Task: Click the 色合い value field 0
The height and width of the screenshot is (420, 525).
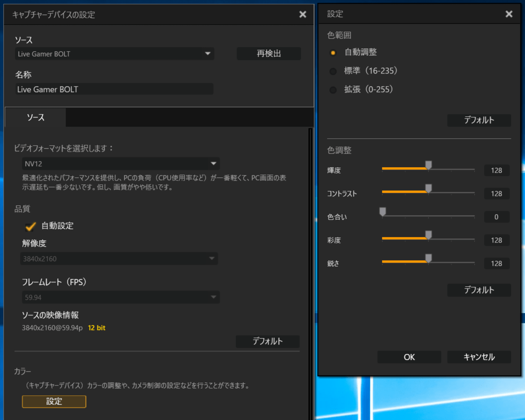Action: click(x=497, y=217)
